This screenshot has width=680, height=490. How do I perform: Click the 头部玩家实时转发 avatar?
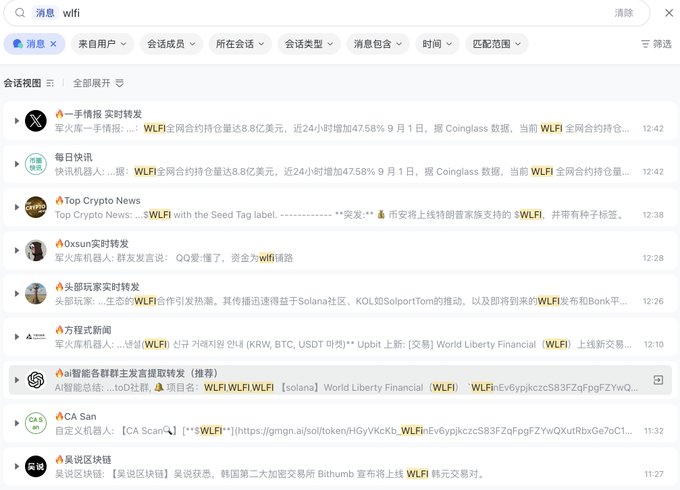point(36,294)
